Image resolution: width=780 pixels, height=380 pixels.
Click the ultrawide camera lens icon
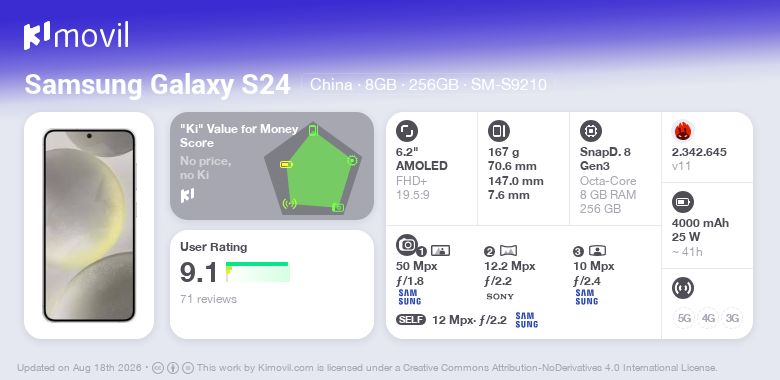pos(508,251)
